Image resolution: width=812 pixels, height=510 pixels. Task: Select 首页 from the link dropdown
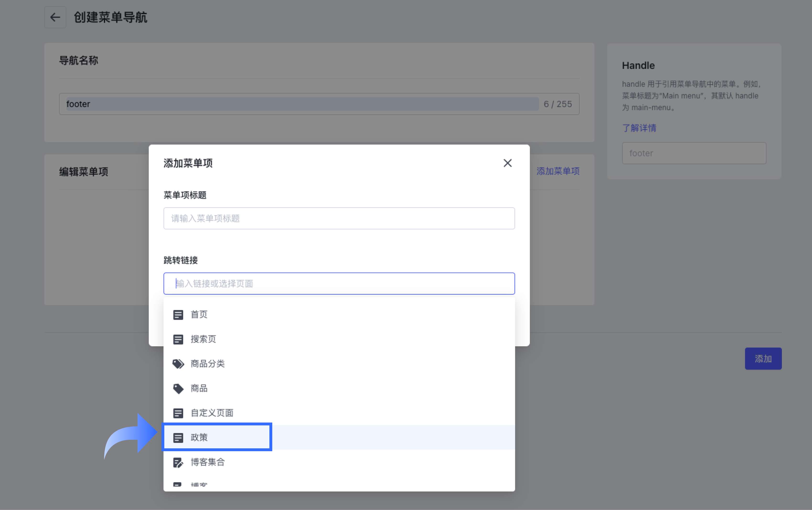pos(199,315)
